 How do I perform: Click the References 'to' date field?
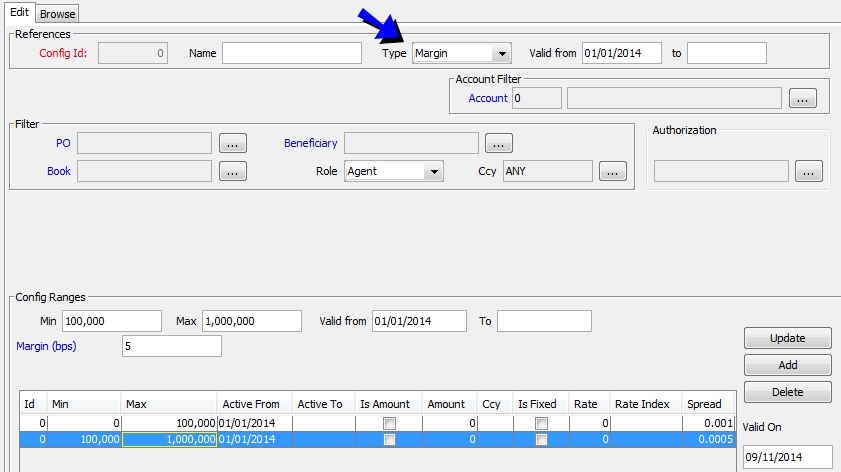pyautogui.click(x=727, y=53)
